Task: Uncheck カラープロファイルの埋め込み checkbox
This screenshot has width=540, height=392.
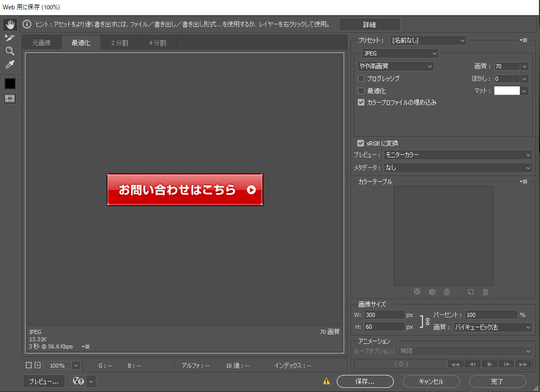Action: (361, 103)
